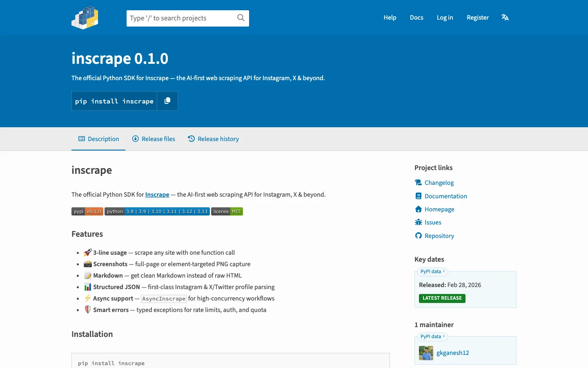Click the pypi v0.1.0 badge

(87, 211)
